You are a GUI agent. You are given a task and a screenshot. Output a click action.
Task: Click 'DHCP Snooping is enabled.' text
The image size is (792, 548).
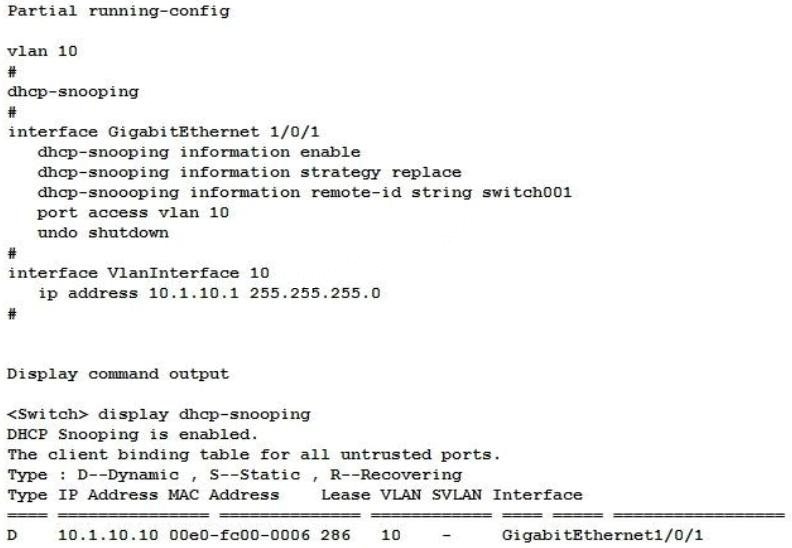click(133, 435)
